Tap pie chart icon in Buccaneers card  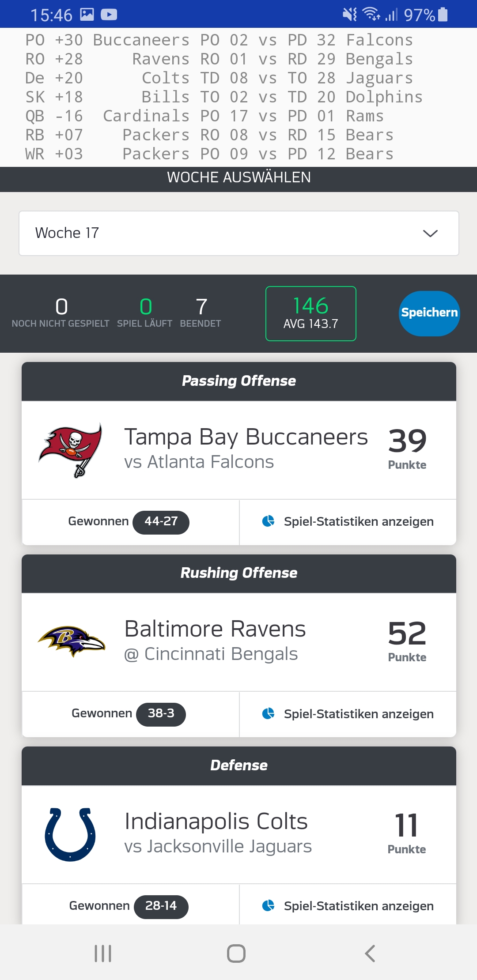pos(268,521)
